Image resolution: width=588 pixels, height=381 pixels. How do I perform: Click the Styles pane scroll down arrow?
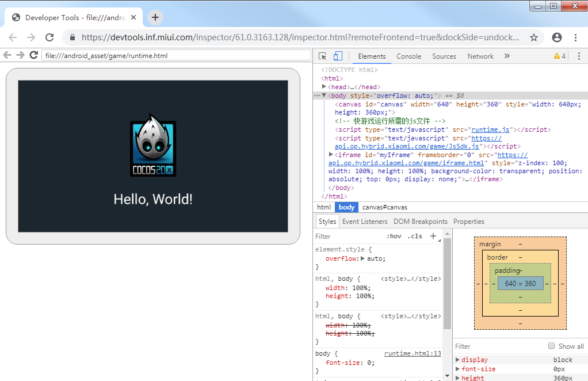[447, 376]
